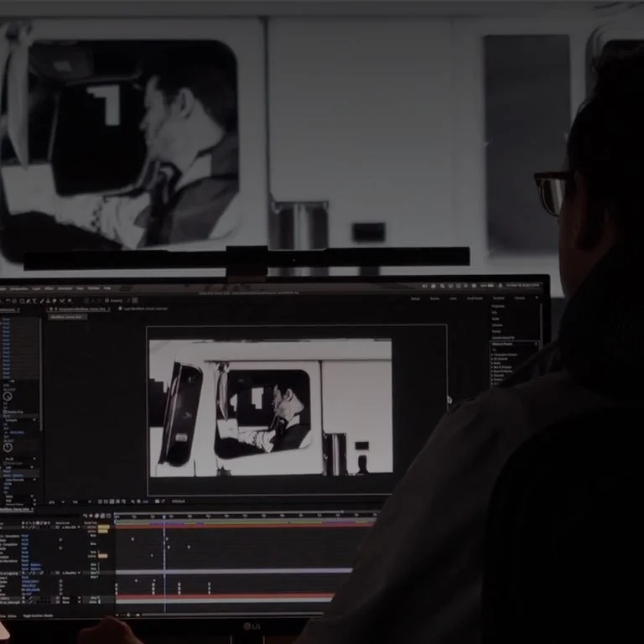Select the Eraser tool
This screenshot has height=644, width=644.
click(x=55, y=301)
